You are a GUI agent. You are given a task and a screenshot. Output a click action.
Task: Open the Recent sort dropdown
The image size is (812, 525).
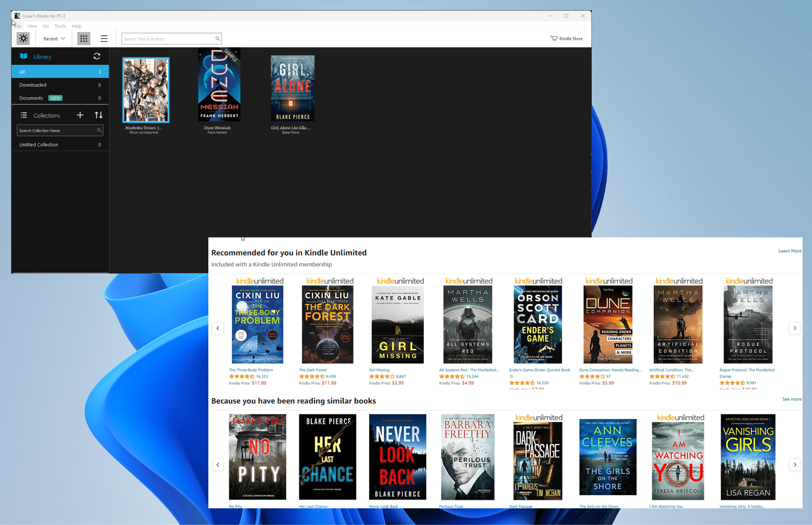[x=54, y=39]
